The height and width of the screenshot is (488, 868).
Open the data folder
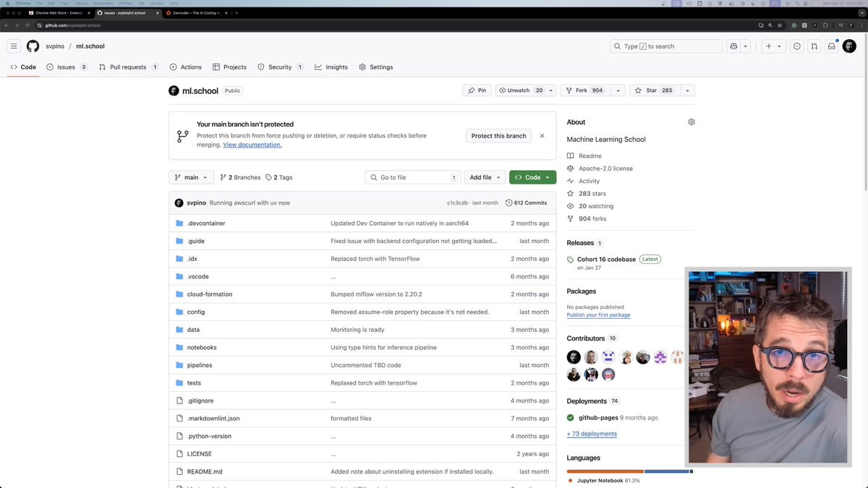[193, 330]
